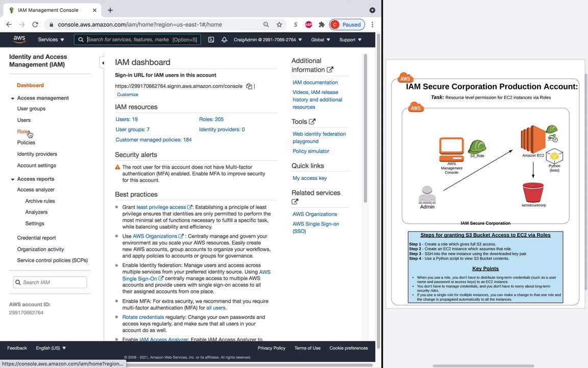The image size is (588, 368).
Task: Click the IAM dashboard vertical scrollbar
Action: coord(365,128)
